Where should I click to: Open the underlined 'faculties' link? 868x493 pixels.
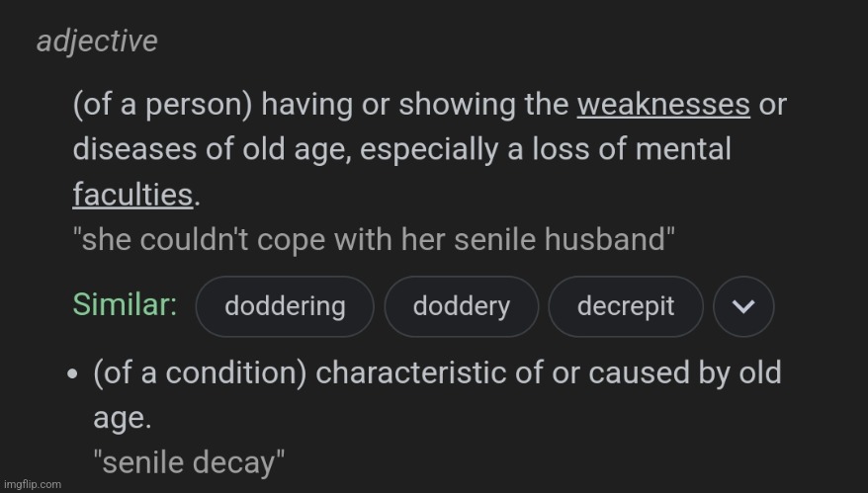point(132,195)
